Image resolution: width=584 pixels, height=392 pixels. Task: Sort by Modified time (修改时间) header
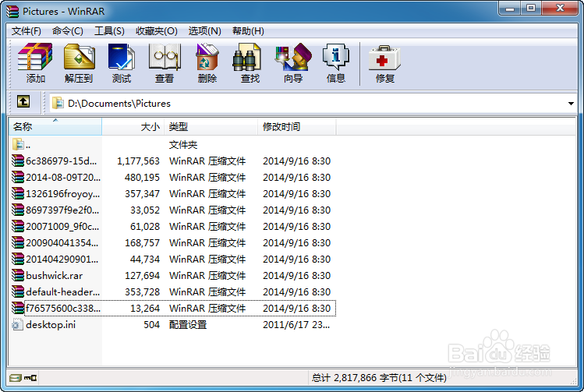pos(297,126)
